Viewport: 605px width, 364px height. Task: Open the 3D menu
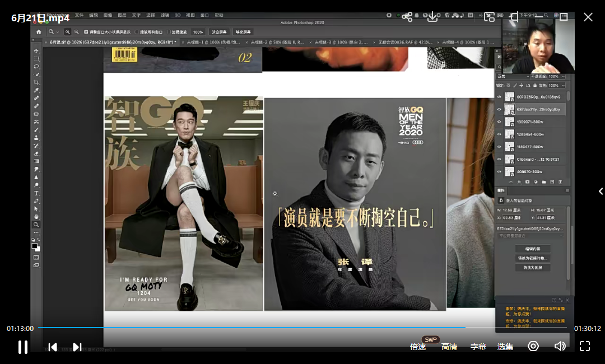click(x=178, y=15)
